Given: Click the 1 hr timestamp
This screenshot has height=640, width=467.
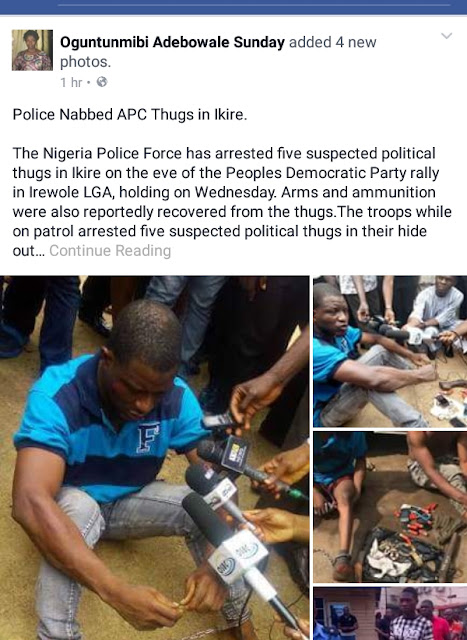Looking at the screenshot, I should pyautogui.click(x=71, y=82).
